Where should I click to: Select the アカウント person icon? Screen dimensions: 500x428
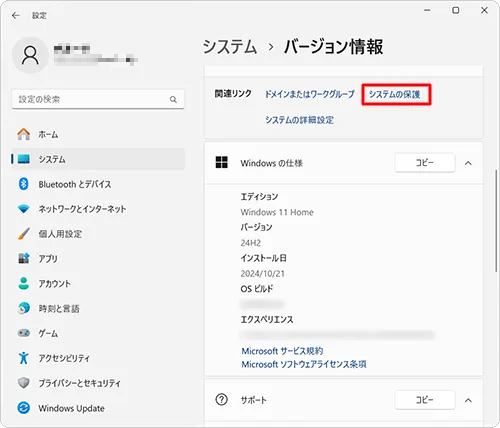23,283
